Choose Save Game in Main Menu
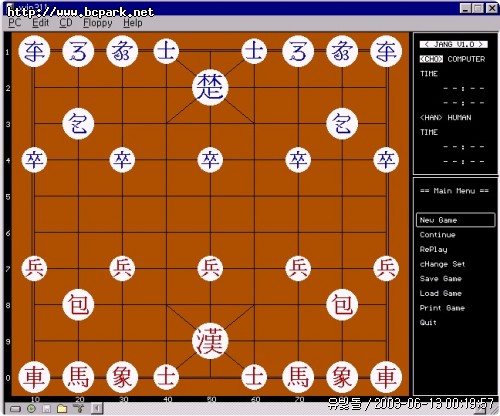 click(441, 279)
